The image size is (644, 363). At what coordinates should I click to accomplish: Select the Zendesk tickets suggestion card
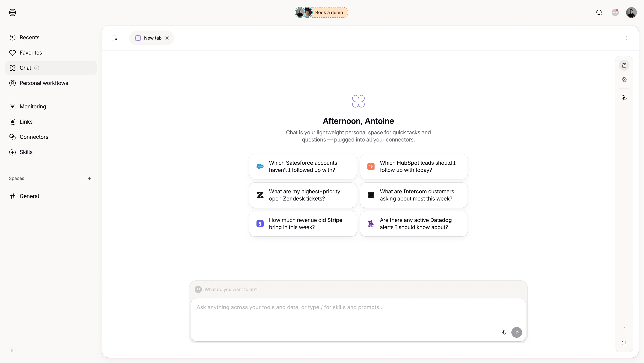[303, 195]
